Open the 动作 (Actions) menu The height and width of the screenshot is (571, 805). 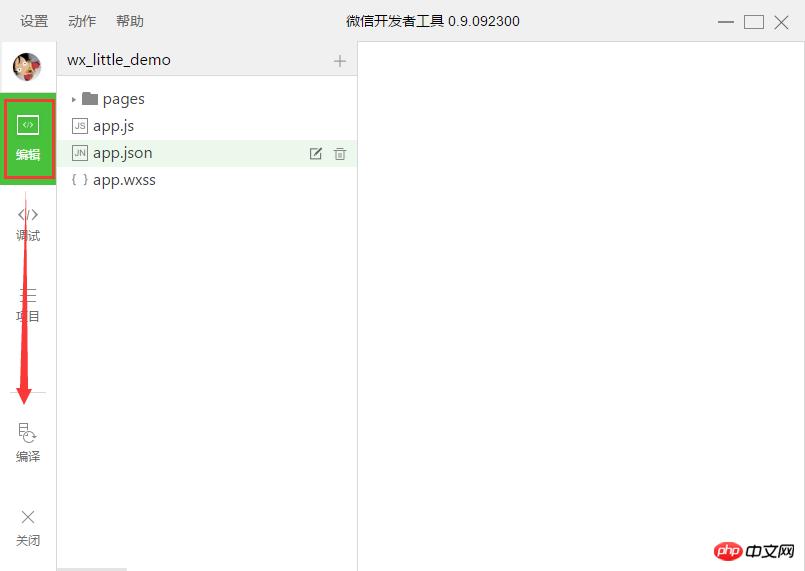[82, 21]
